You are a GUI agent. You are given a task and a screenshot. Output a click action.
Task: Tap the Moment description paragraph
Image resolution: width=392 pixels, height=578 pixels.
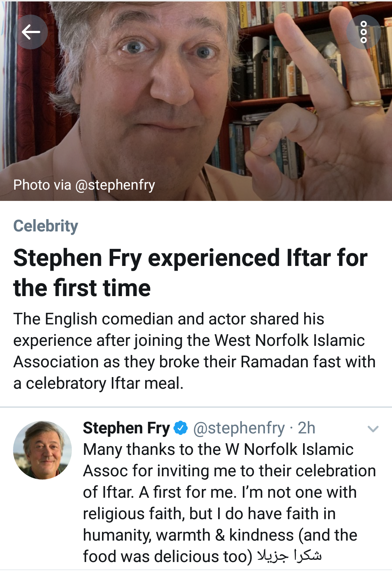(194, 351)
